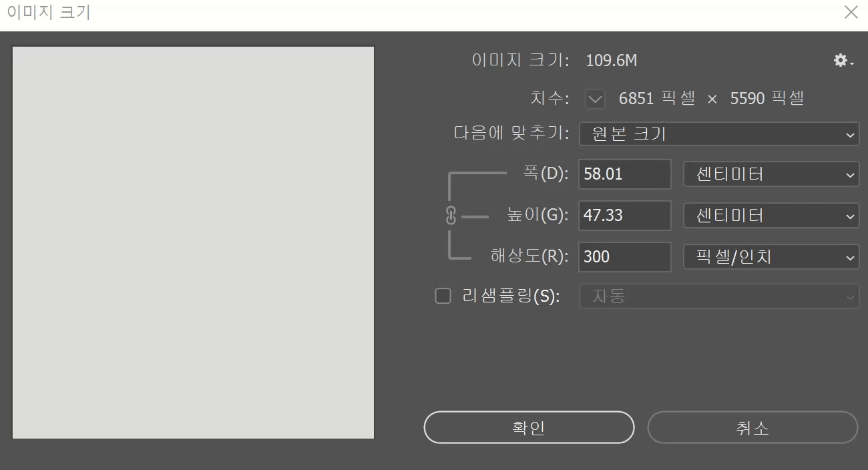Click the 확인 button
This screenshot has width=868, height=470.
point(529,427)
